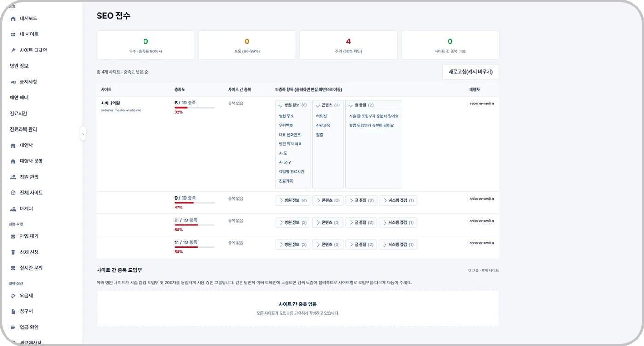The image size is (644, 346).
Task: Open 가입 대기 via its inbox icon
Action: 13,236
